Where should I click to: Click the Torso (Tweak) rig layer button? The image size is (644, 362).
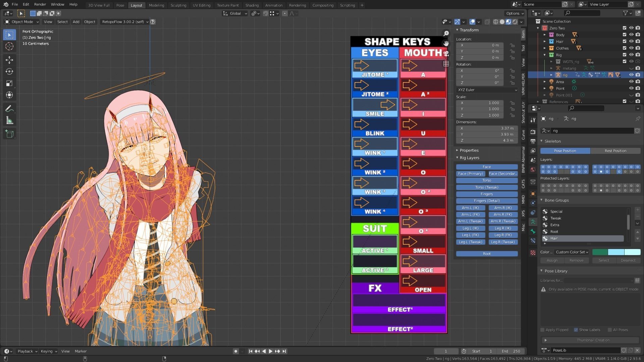[x=487, y=187]
